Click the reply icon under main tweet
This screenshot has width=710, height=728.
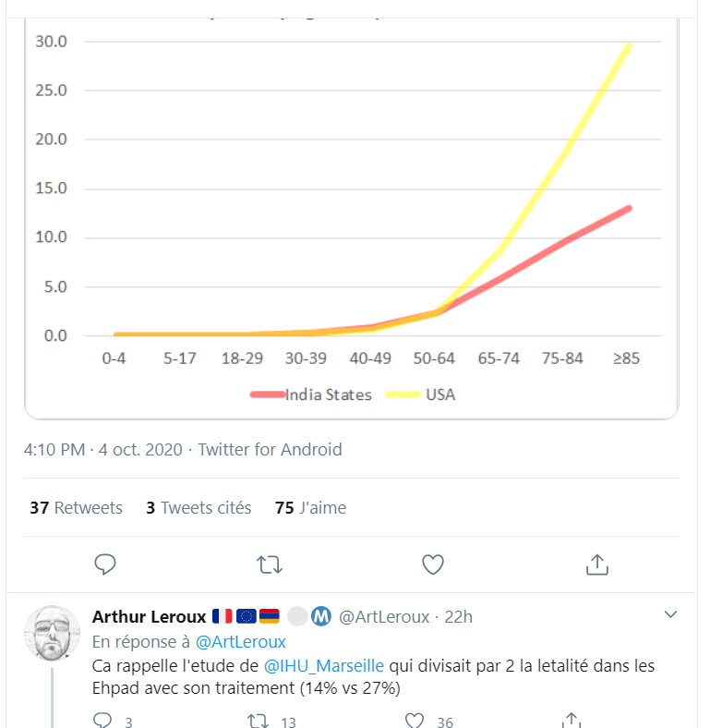(x=105, y=564)
